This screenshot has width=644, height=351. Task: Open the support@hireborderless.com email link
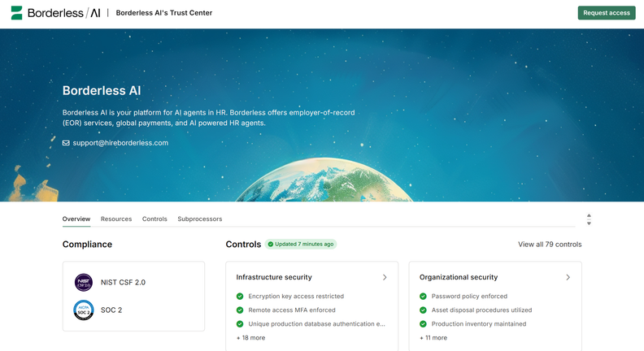120,143
